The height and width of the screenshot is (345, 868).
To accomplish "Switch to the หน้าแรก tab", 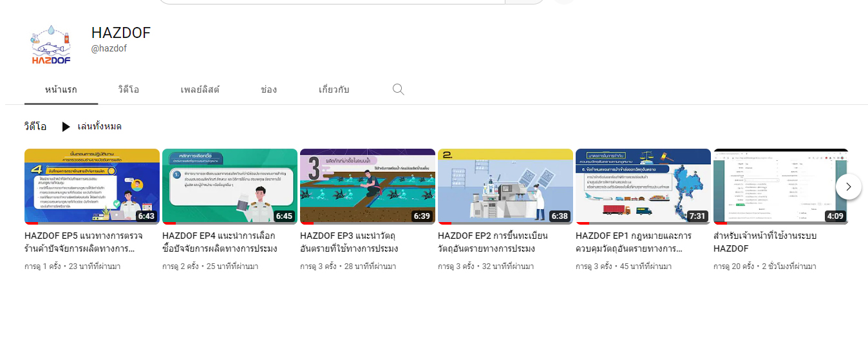I will click(61, 89).
